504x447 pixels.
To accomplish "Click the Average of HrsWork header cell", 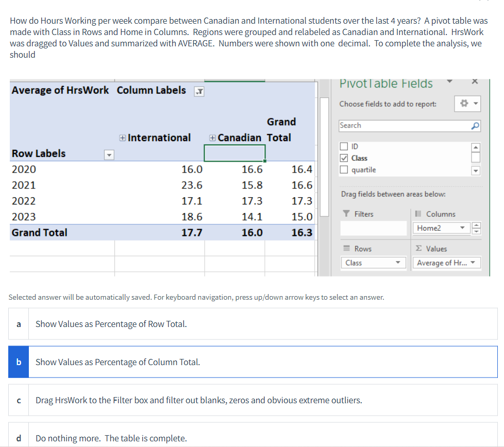I will coord(60,90).
